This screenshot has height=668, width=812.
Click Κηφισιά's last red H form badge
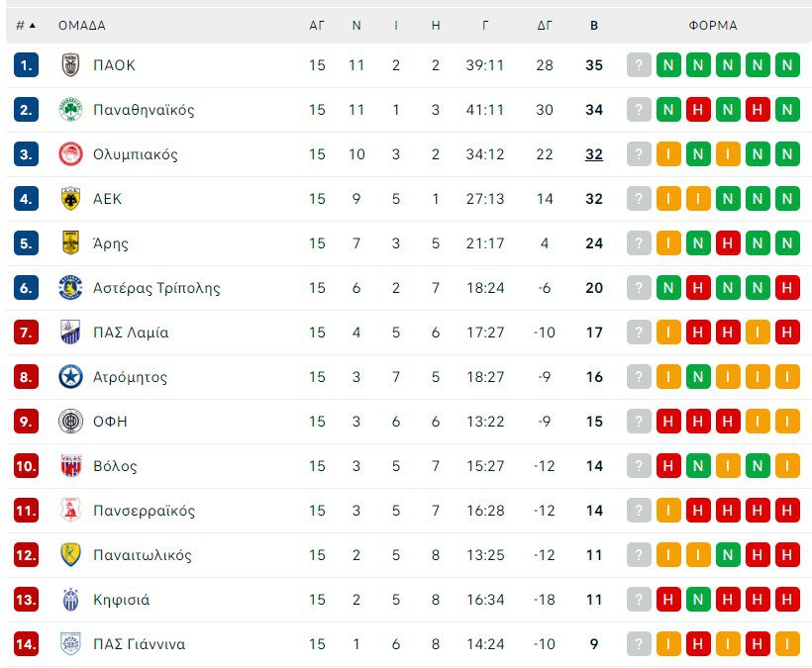click(x=787, y=600)
